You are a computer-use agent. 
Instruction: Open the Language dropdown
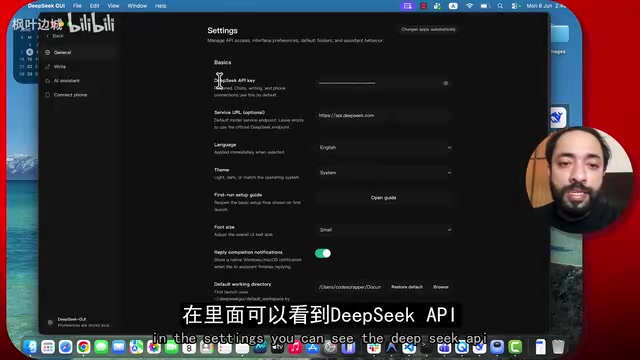(385, 147)
